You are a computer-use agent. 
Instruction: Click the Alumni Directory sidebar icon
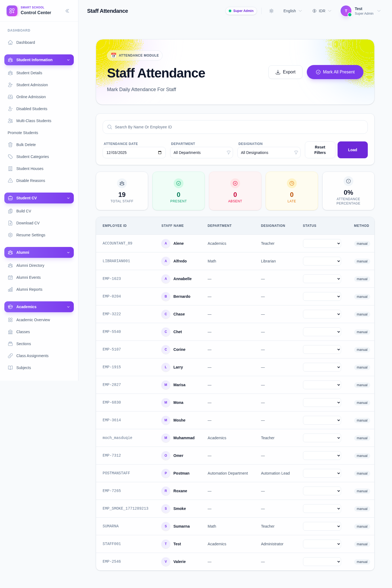[10, 265]
